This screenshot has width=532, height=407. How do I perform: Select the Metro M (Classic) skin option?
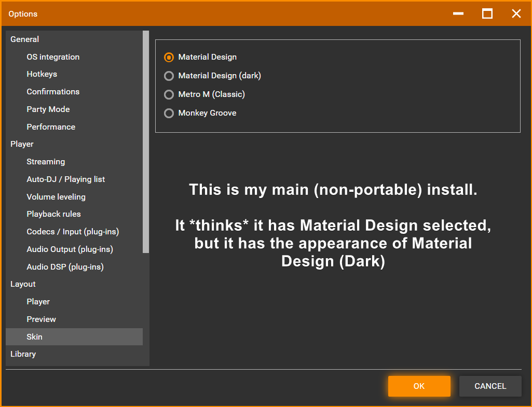169,94
